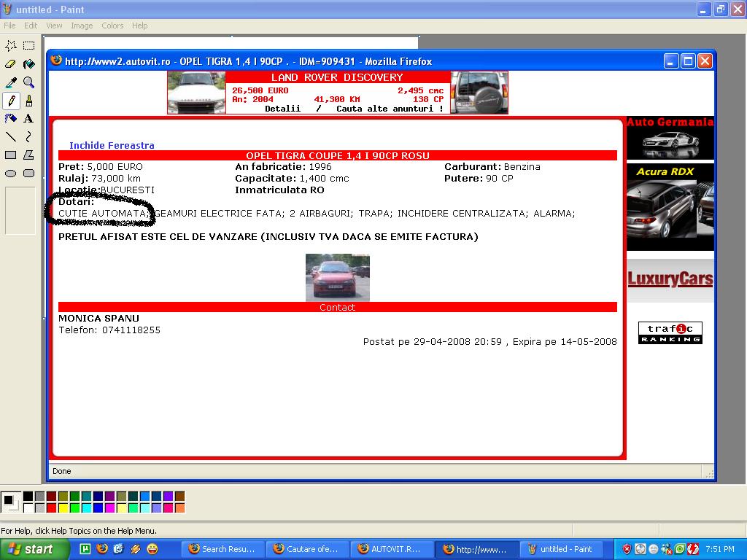This screenshot has width=747, height=560.
Task: Pick the magenta color swatch
Action: [x=109, y=507]
